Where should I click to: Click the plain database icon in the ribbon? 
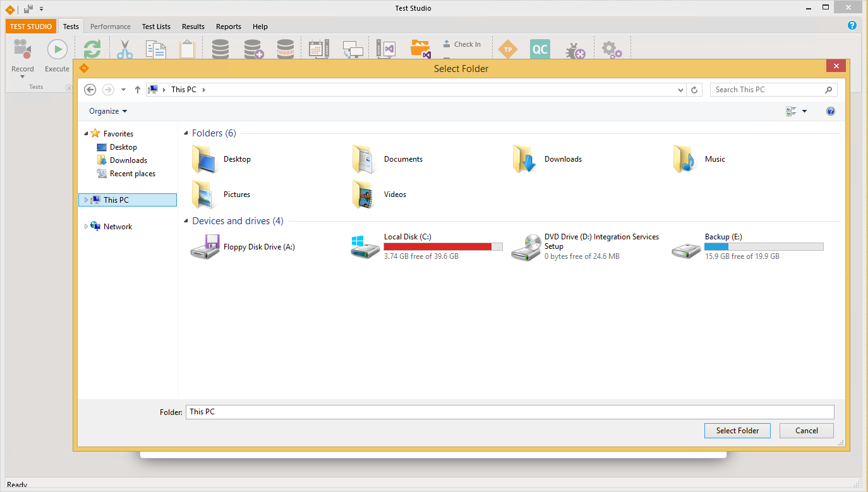[220, 49]
